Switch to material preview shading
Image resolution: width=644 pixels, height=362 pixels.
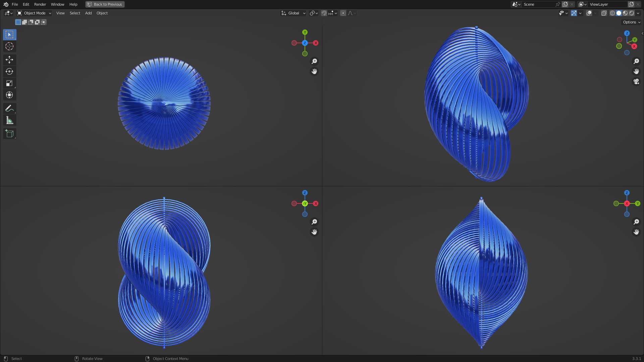(x=625, y=13)
